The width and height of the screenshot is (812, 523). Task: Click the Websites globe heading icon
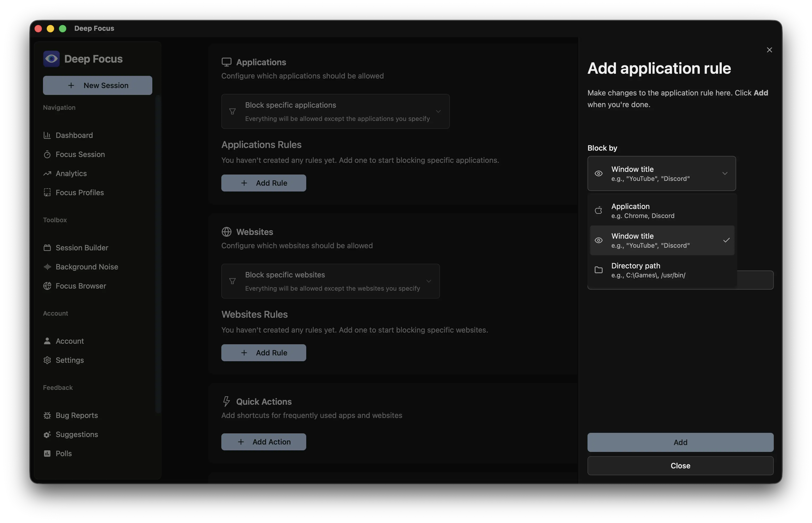point(226,232)
